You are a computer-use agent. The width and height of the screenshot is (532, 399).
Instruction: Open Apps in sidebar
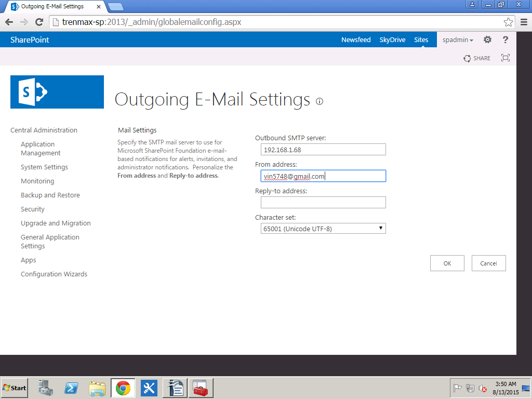28,260
